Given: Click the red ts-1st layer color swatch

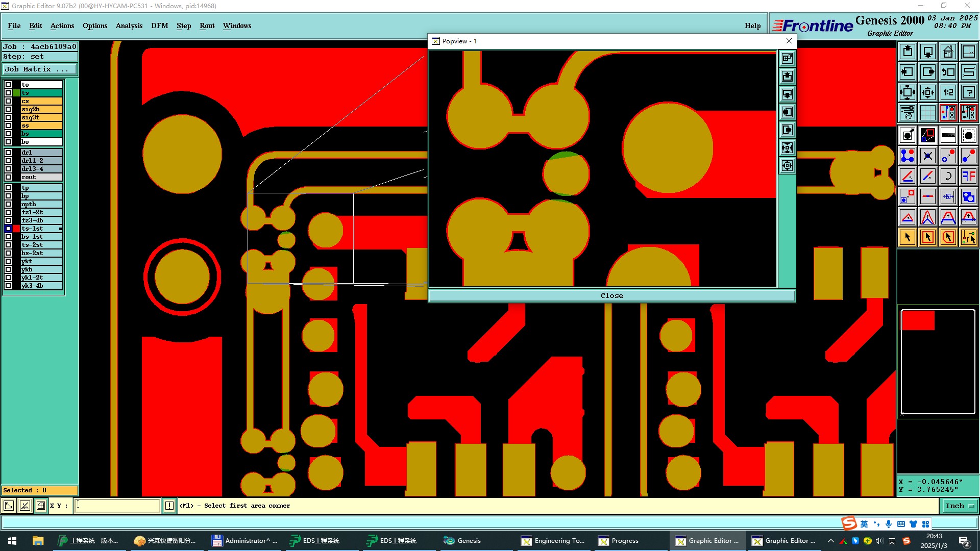Looking at the screenshot, I should (x=16, y=229).
